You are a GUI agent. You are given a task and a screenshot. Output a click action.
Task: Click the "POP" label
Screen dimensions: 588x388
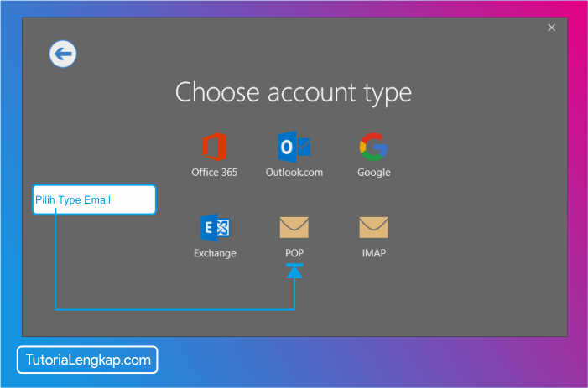pos(294,253)
